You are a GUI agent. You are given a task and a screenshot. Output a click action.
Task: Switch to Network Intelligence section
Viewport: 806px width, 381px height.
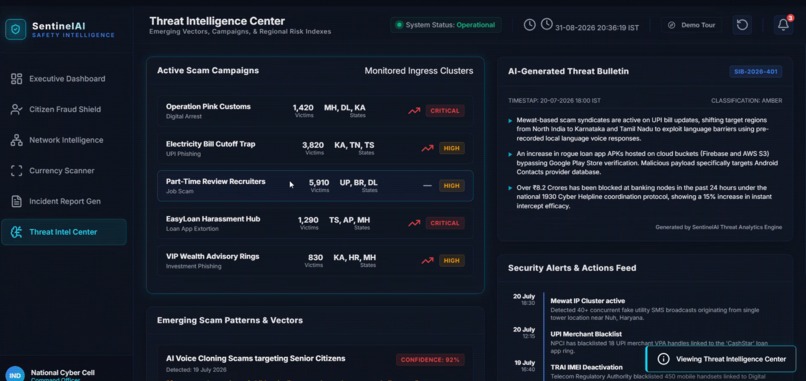point(64,140)
